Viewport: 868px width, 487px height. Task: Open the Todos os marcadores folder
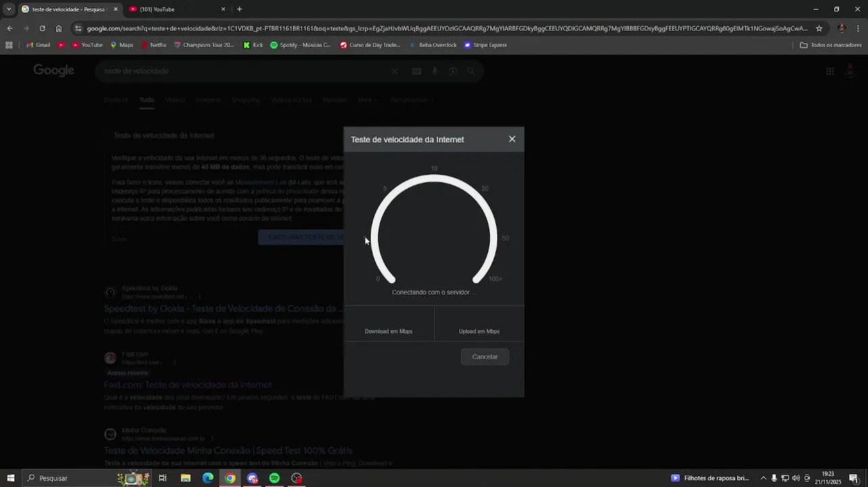point(831,45)
